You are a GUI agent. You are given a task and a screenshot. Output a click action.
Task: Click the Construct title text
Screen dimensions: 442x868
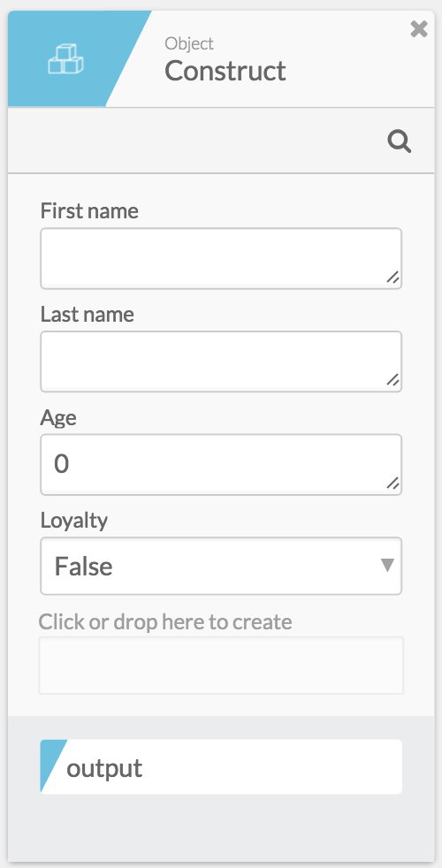225,71
